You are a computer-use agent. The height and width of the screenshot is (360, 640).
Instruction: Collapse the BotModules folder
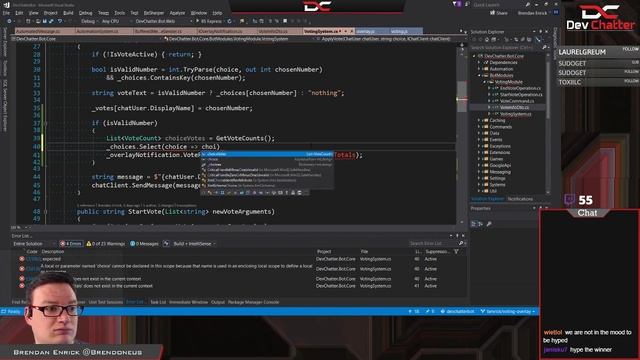[479, 76]
